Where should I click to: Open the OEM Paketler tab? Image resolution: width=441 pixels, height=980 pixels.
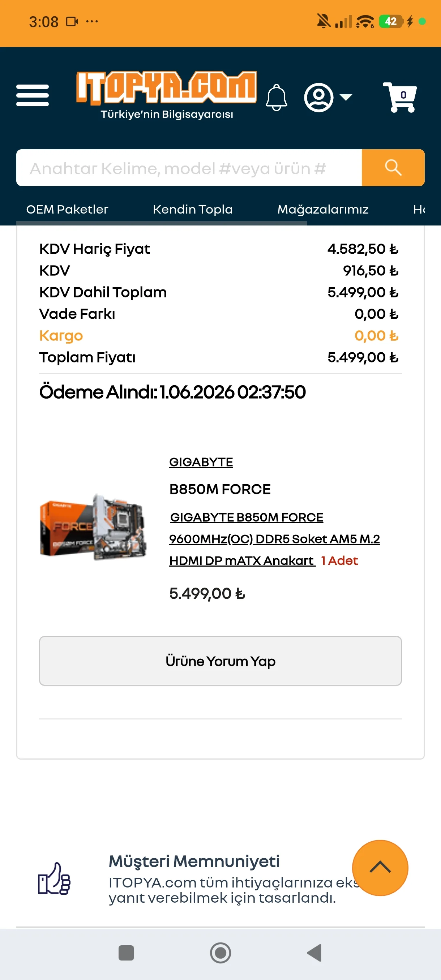tap(67, 209)
